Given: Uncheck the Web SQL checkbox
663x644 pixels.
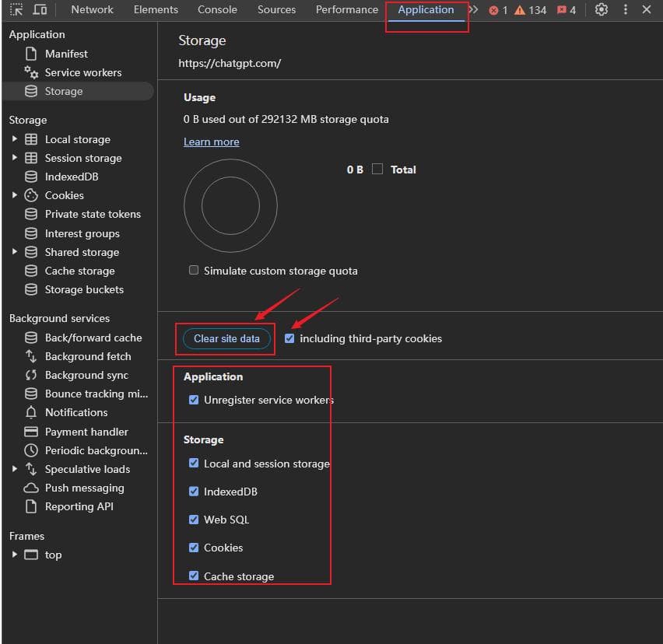Looking at the screenshot, I should coord(194,520).
